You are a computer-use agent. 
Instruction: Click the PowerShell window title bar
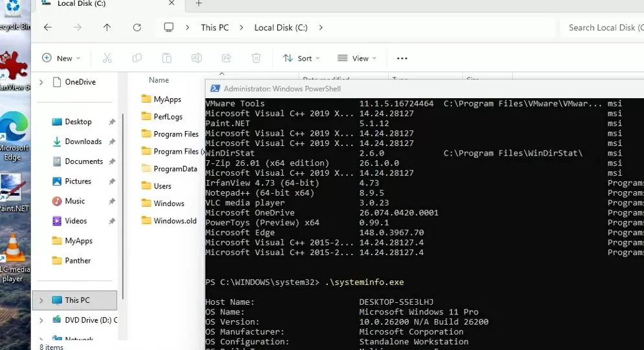[x=425, y=88]
